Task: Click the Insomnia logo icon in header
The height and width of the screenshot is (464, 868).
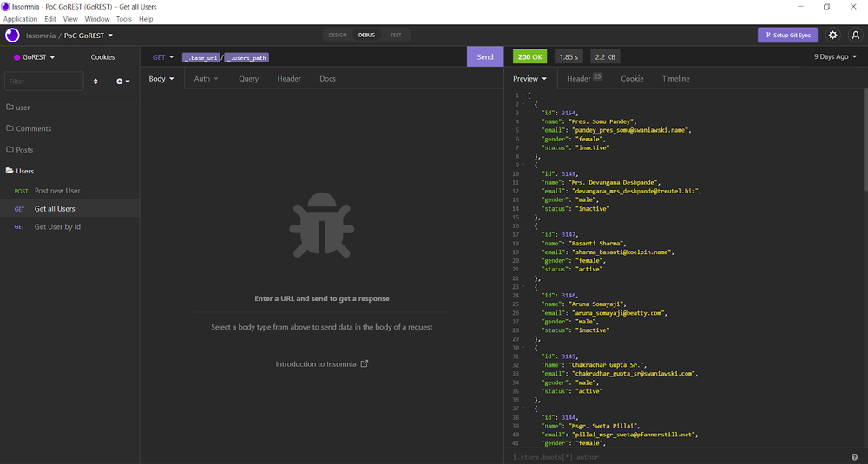Action: click(x=12, y=36)
